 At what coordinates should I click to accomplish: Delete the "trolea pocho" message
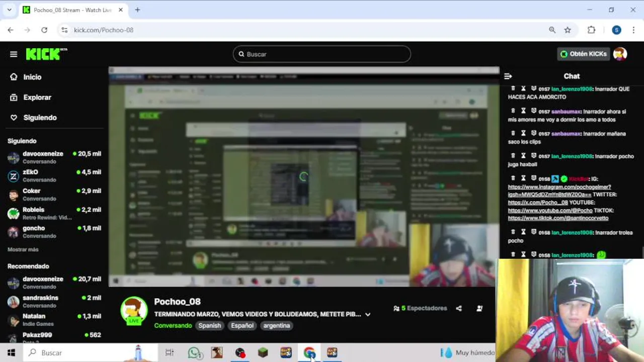coord(513,232)
